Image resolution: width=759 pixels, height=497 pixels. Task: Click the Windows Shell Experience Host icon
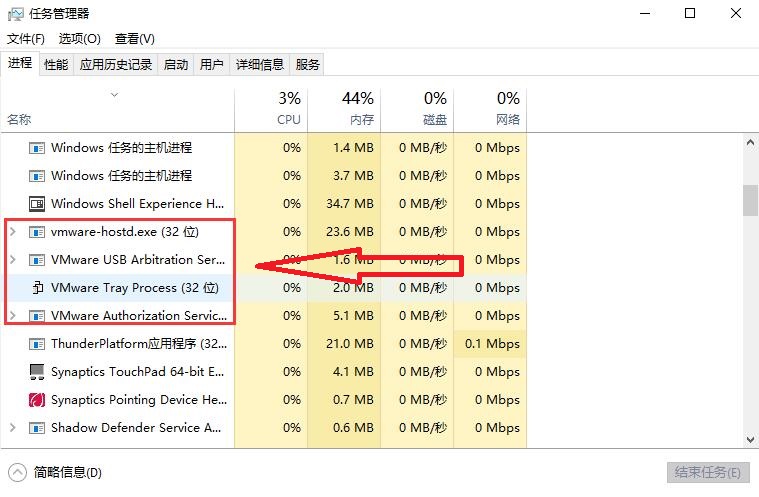point(37,204)
